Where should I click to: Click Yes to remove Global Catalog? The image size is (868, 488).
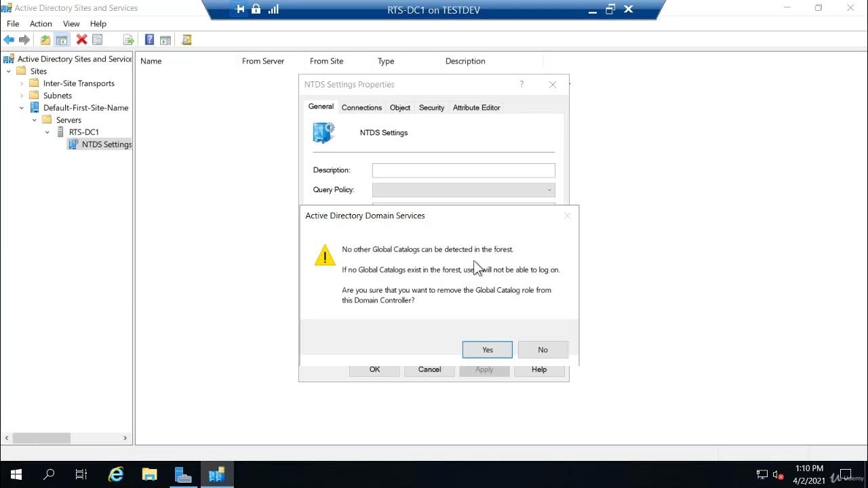(488, 350)
